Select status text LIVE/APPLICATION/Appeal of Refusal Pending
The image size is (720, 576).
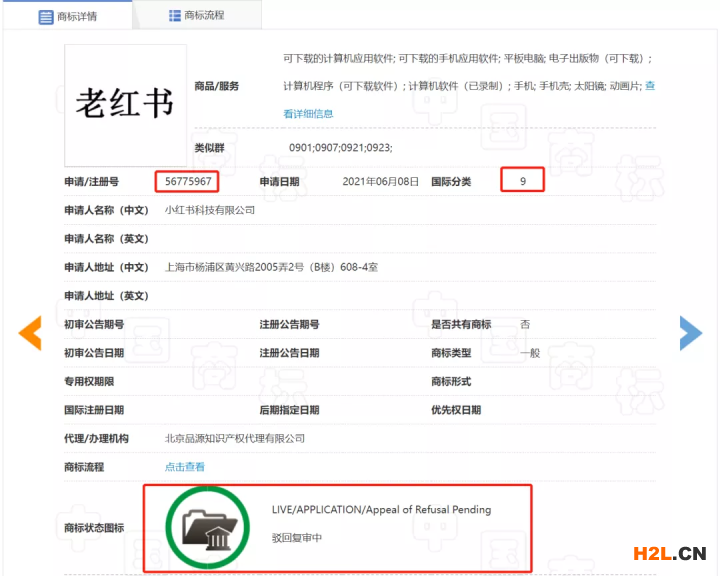click(x=382, y=509)
